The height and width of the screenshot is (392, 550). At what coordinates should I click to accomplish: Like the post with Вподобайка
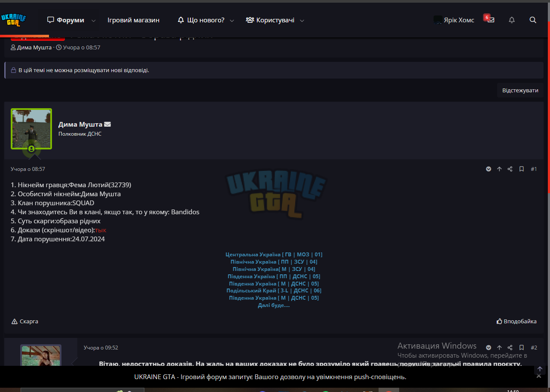tap(516, 321)
